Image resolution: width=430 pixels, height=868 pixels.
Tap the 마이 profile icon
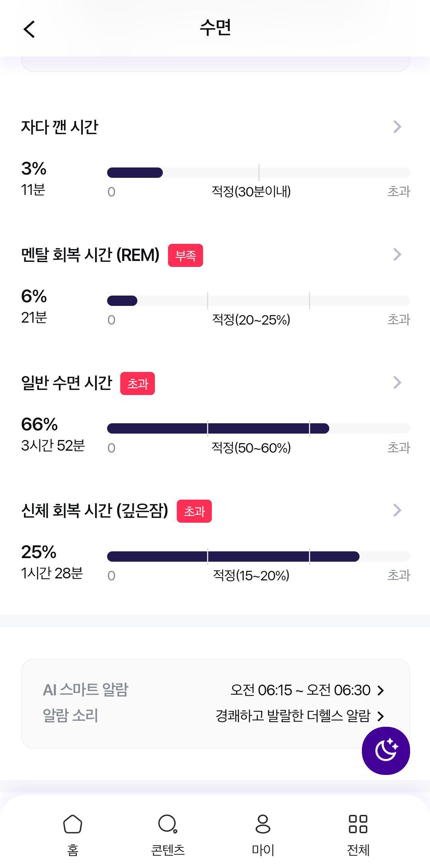[x=263, y=823]
